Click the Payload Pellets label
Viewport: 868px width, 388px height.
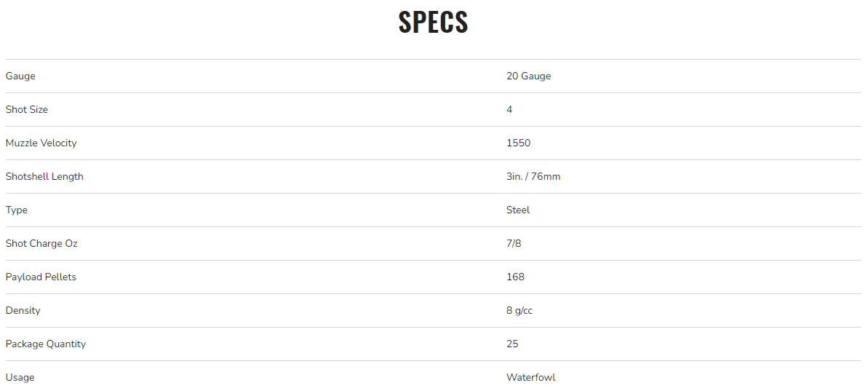point(41,277)
